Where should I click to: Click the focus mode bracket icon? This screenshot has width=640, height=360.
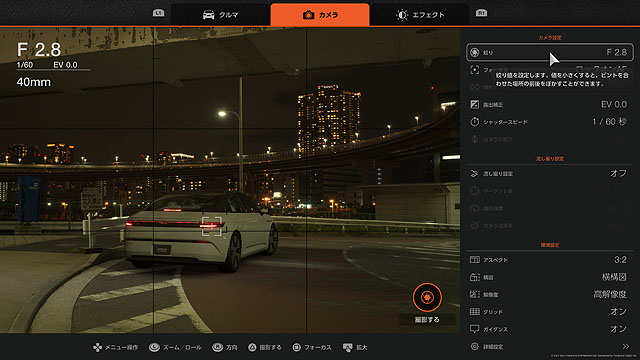474,70
